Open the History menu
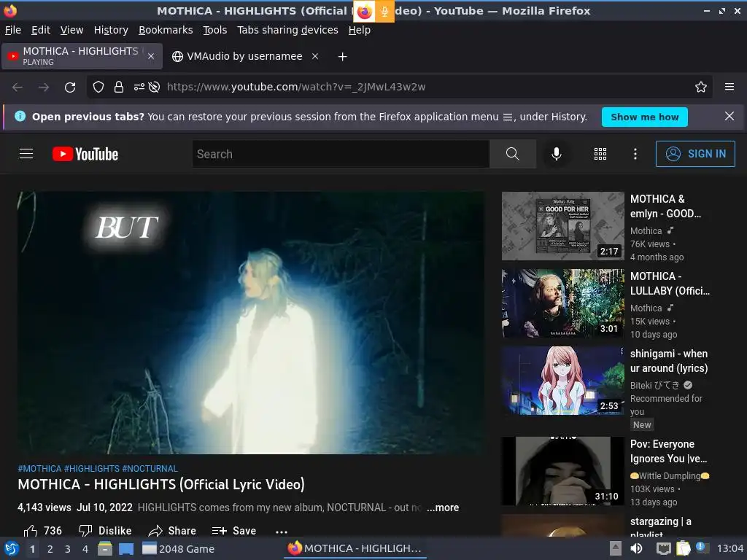Viewport: 747px width, 560px height. 111,30
